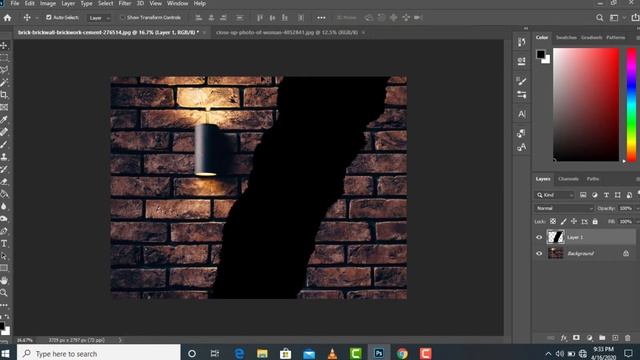Open the Auto-Select Layer dropdown

99,18
